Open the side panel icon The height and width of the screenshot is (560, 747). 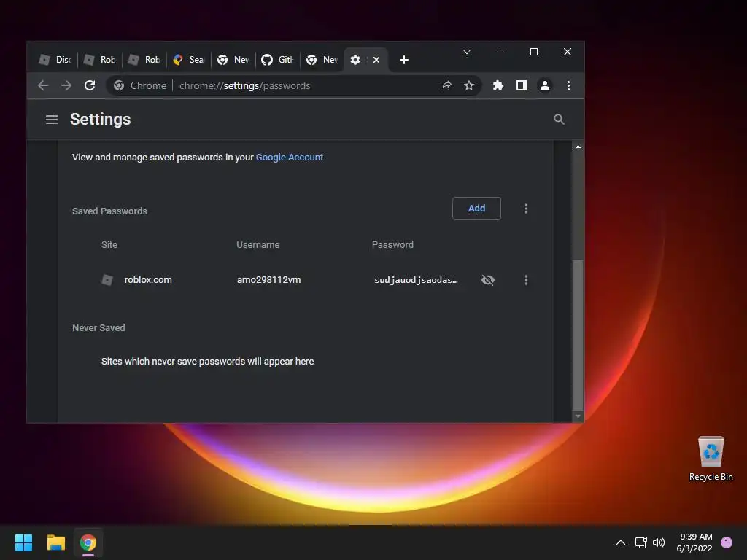click(x=521, y=86)
